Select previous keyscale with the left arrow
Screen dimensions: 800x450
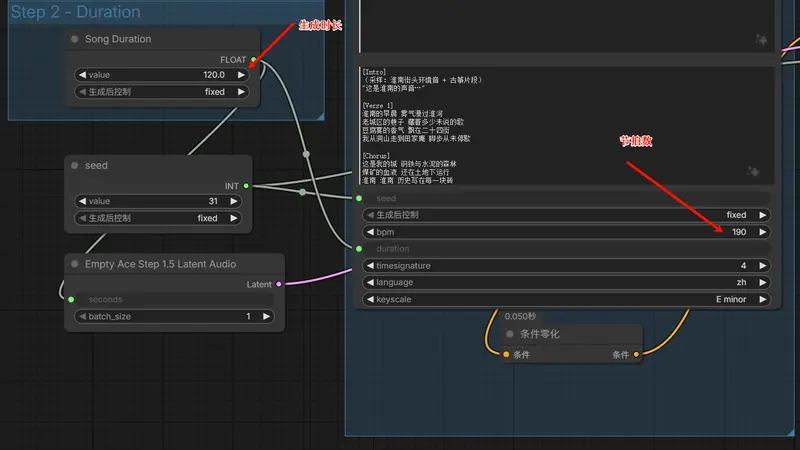click(370, 299)
